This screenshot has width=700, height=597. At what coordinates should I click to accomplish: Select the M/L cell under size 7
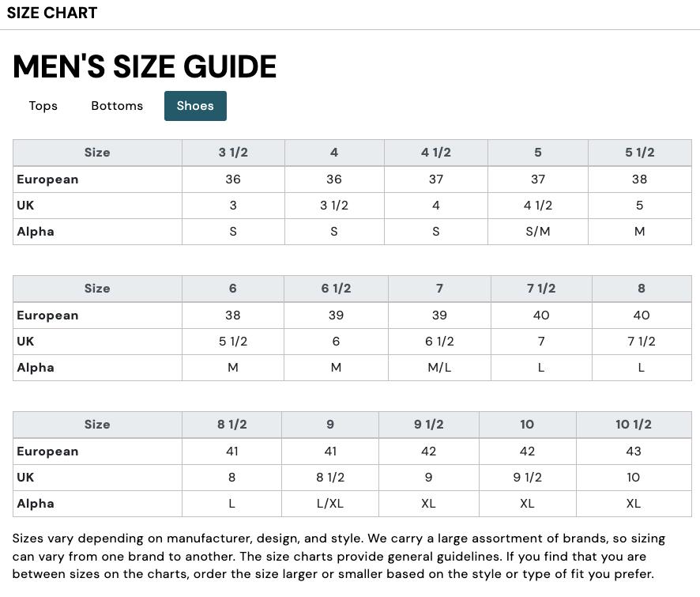tap(439, 368)
